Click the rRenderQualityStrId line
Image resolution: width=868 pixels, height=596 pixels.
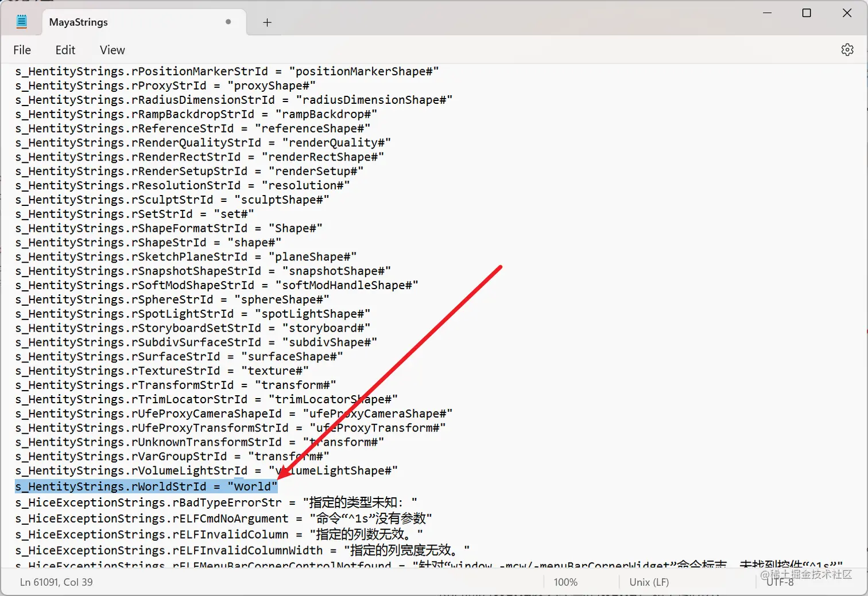(x=203, y=142)
